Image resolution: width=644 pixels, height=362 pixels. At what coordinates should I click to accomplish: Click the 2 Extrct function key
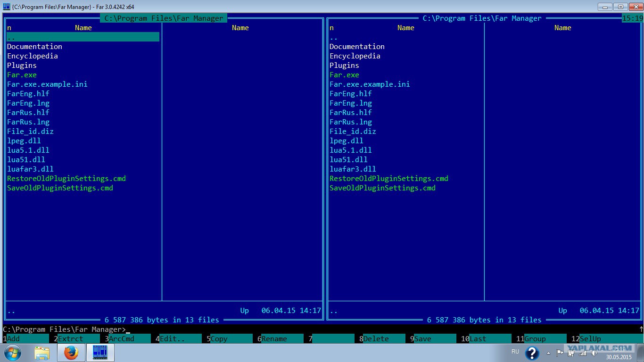tap(77, 338)
